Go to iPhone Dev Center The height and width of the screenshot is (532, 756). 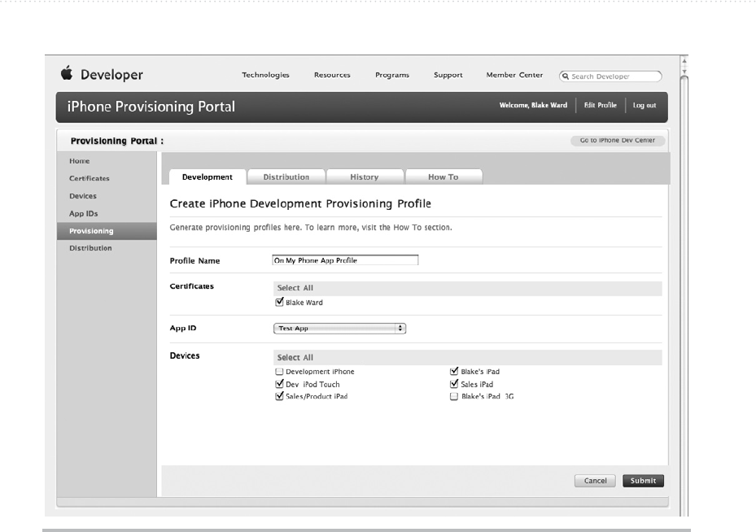618,140
